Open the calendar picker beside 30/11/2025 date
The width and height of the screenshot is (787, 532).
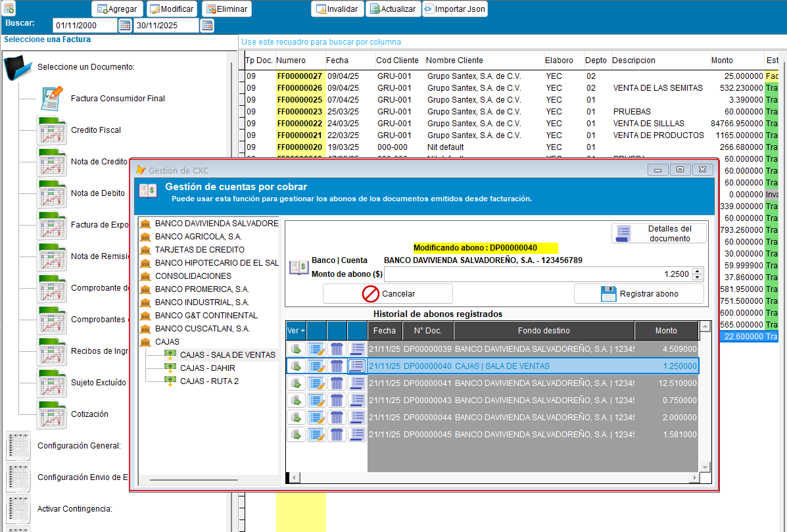pos(207,25)
